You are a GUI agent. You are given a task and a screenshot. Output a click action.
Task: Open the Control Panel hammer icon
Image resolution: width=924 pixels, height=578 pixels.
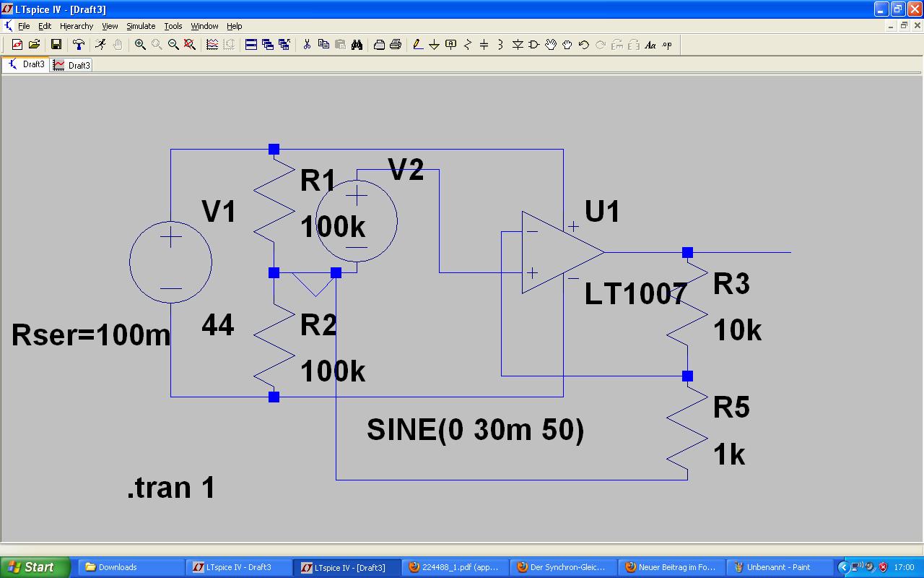(79, 45)
